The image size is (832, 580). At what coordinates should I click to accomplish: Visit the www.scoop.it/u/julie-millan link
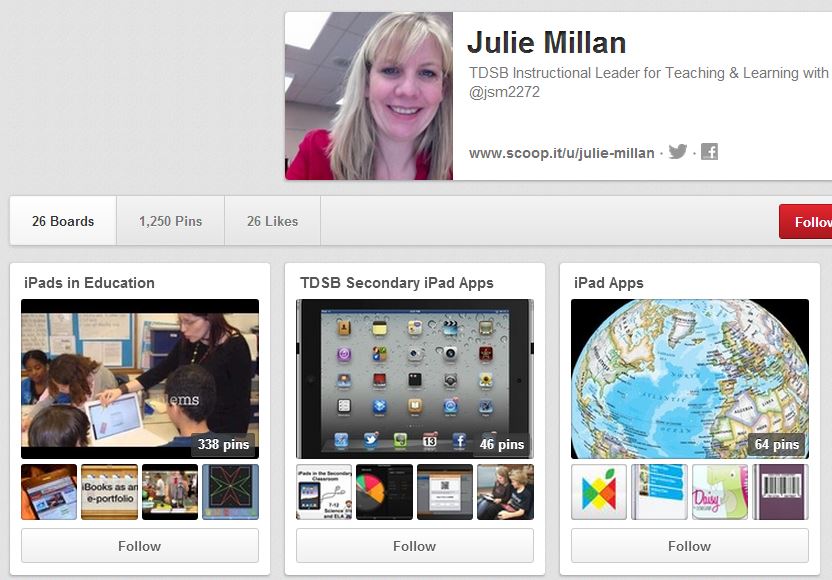[561, 153]
